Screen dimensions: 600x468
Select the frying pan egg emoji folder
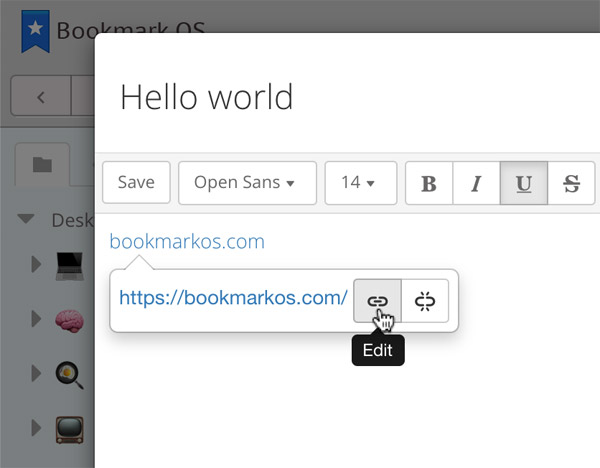68,375
